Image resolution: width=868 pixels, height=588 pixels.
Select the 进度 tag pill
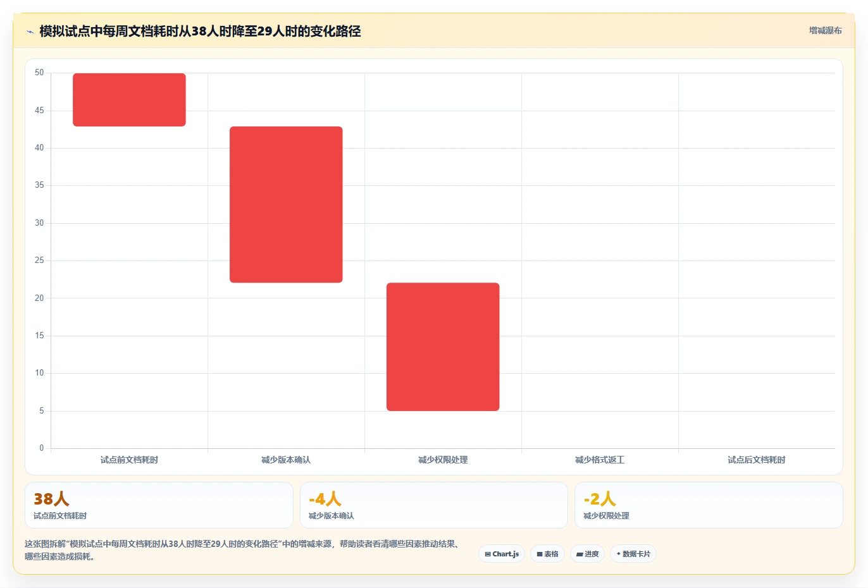point(588,554)
